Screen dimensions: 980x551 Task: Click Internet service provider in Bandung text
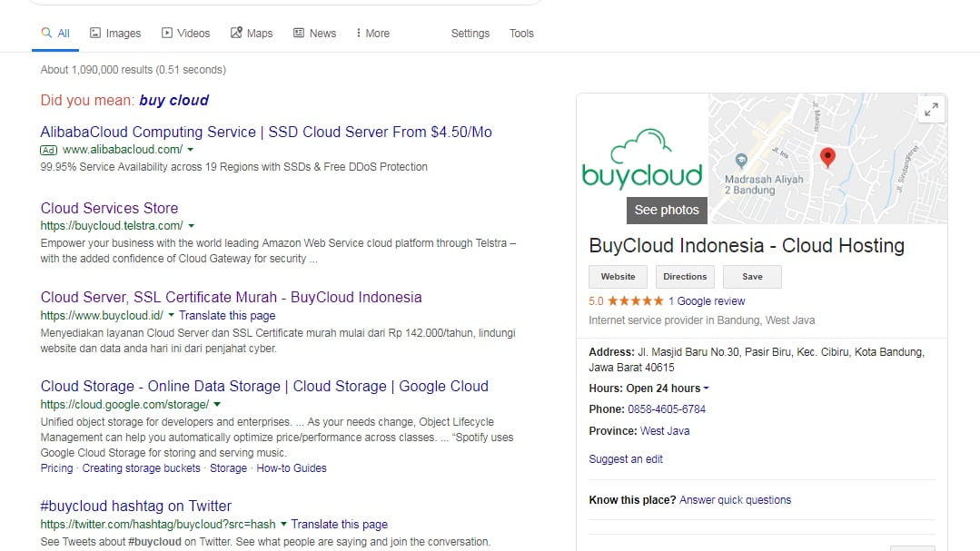click(x=702, y=320)
